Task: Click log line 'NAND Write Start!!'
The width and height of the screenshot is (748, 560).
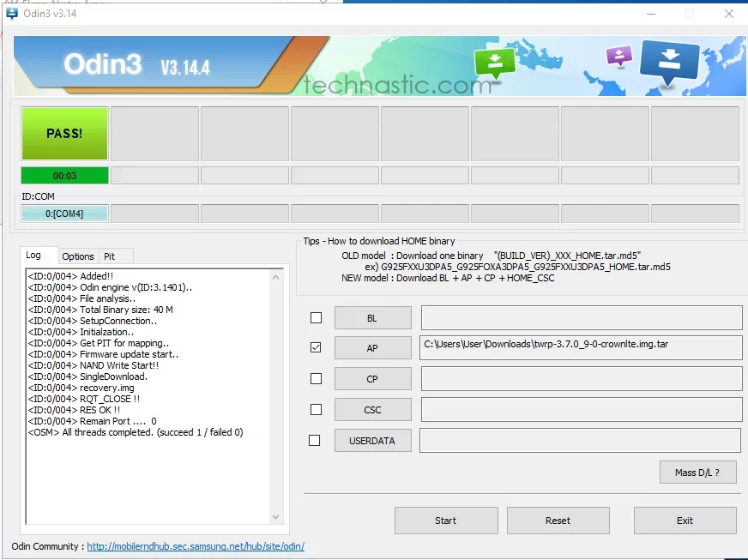Action: (93, 365)
